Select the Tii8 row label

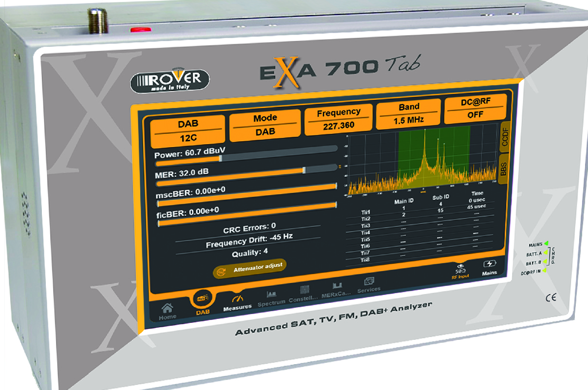(366, 260)
